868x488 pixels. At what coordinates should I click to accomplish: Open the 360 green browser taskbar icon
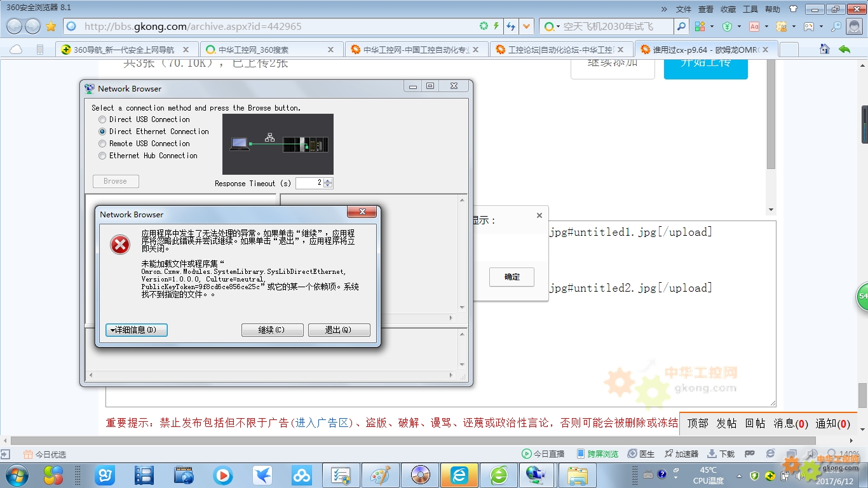click(499, 475)
